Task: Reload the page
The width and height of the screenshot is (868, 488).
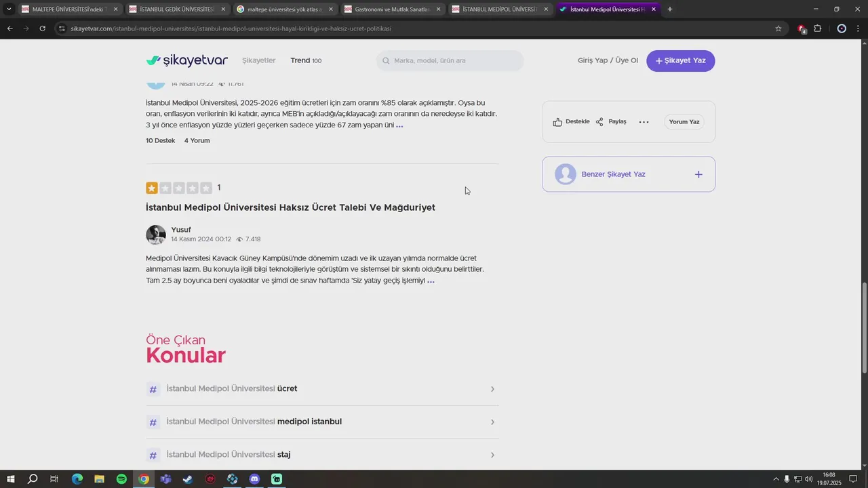Action: [x=42, y=28]
